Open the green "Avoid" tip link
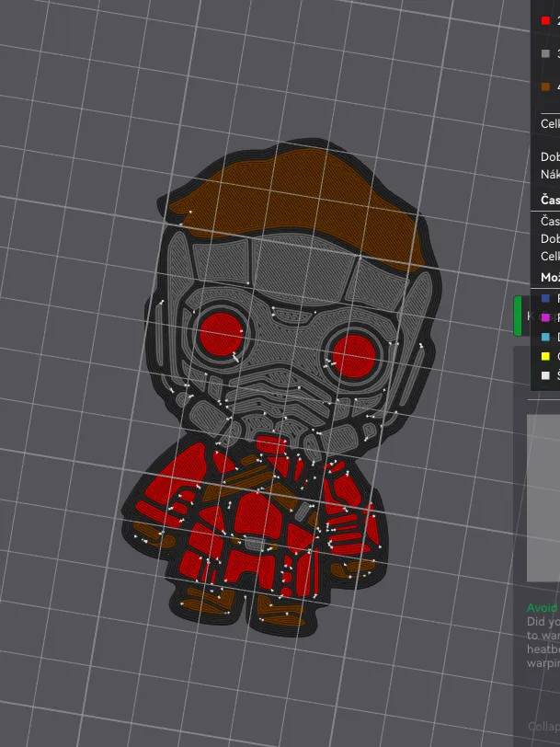Image resolution: width=560 pixels, height=747 pixels. tap(543, 607)
